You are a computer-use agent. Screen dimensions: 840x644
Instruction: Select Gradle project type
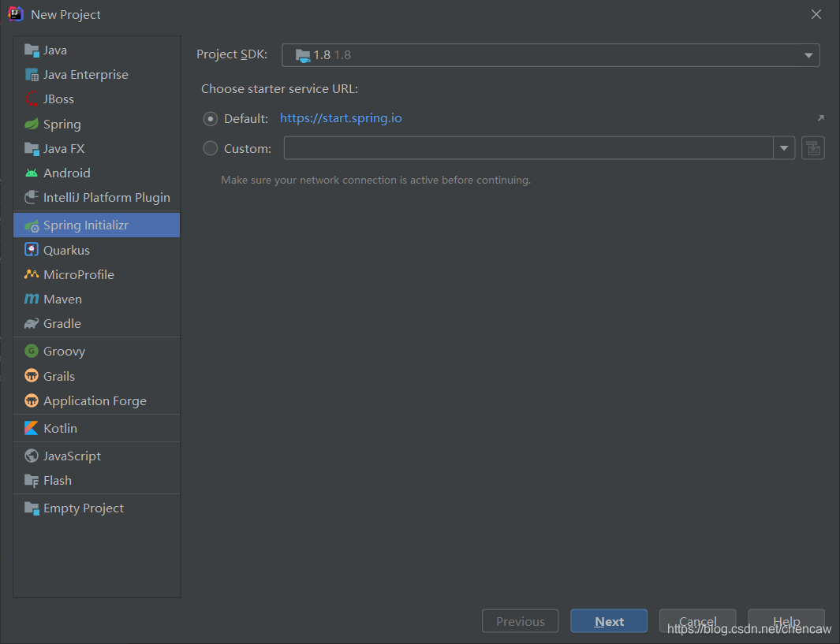point(96,323)
